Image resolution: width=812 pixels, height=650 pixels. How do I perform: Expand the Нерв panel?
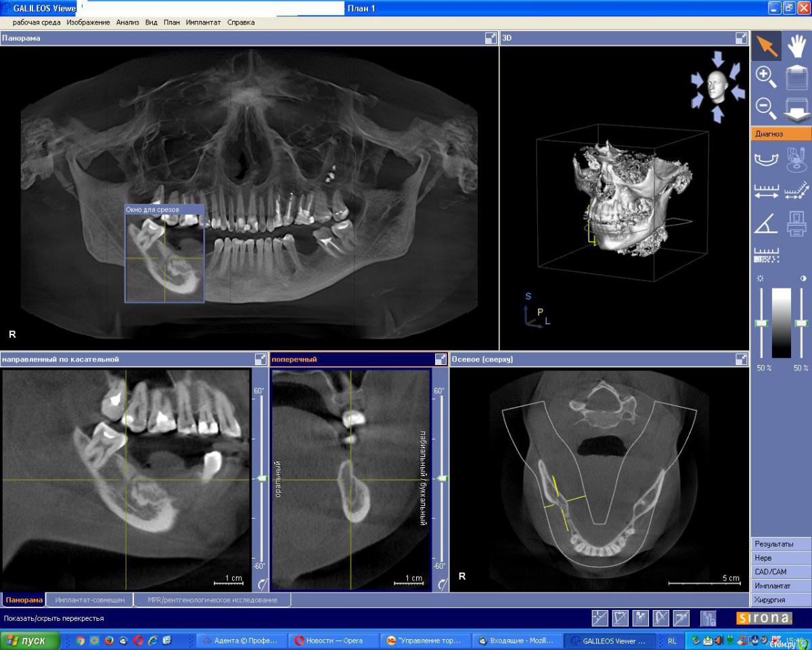point(780,558)
